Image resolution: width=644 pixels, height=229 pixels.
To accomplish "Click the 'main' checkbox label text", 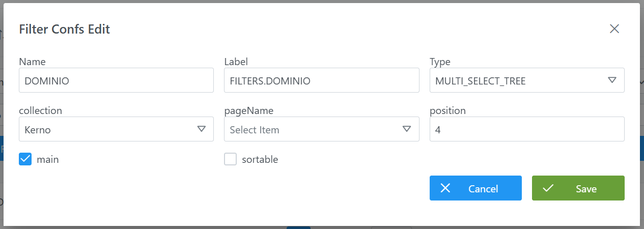I will point(48,159).
